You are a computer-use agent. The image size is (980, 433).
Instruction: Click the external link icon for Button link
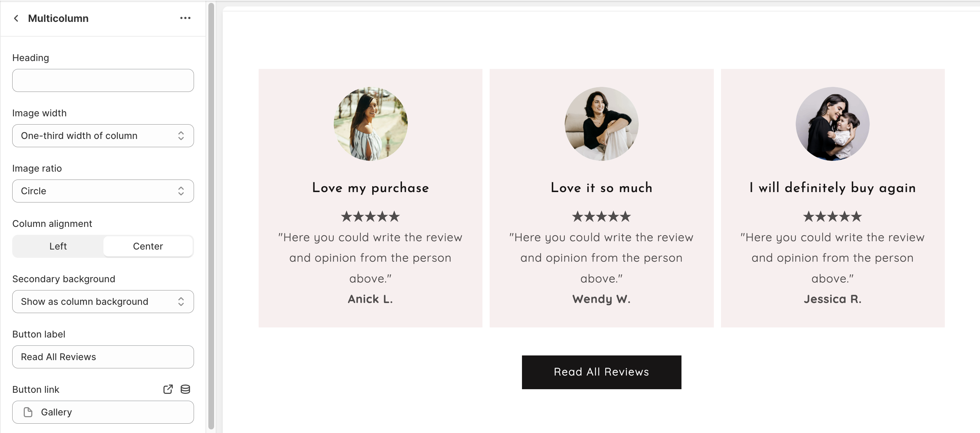coord(168,389)
